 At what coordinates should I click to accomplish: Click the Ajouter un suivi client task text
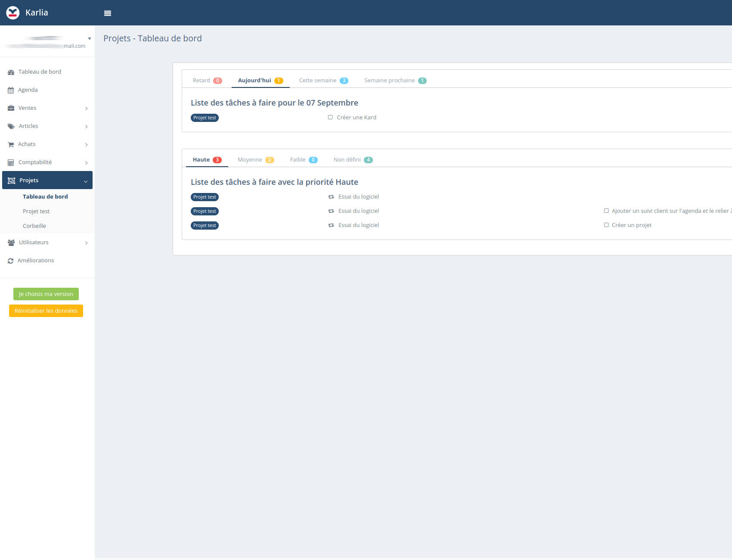pos(672,211)
